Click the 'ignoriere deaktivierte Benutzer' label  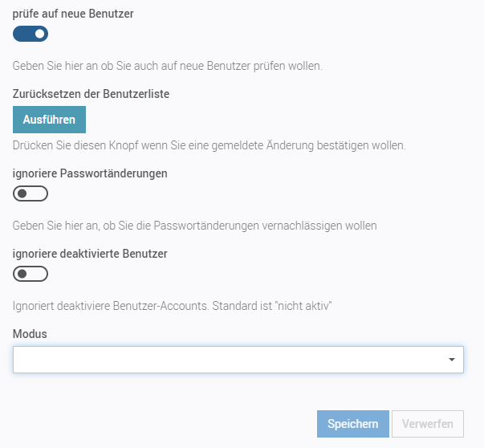tap(90, 253)
